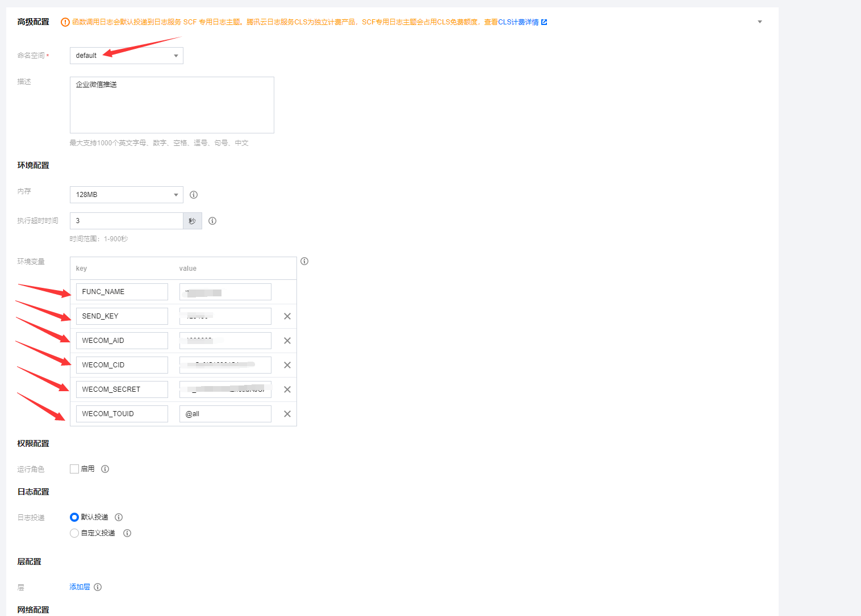Screen dimensions: 861x616
Task: Click the 执行超时时间 input field
Action: [126, 221]
